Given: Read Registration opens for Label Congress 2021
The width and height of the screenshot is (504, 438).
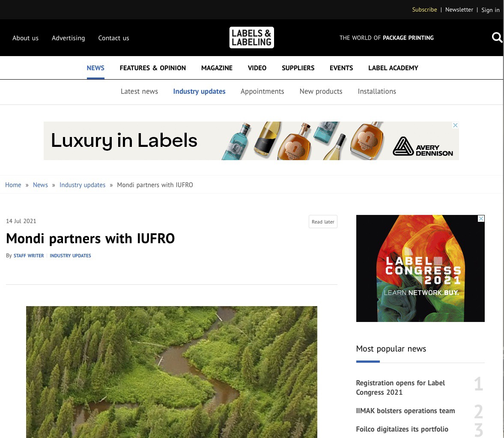Looking at the screenshot, I should 400,387.
